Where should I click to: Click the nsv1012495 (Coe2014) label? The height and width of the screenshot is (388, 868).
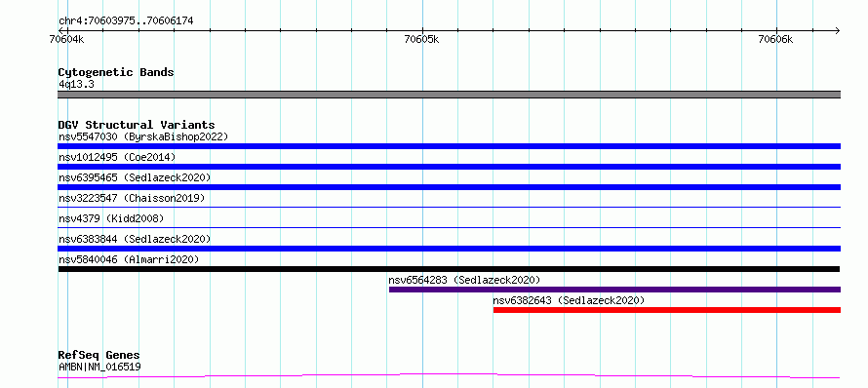117,157
